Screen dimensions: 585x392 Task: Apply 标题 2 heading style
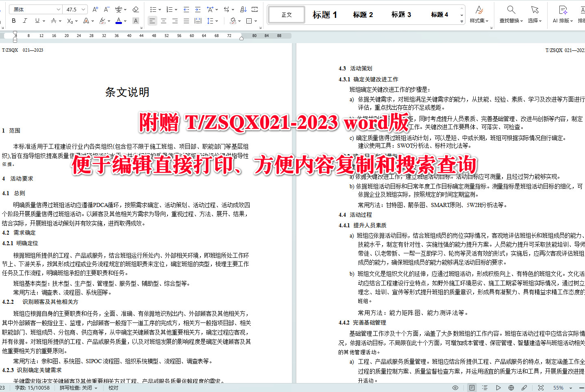[x=363, y=15]
